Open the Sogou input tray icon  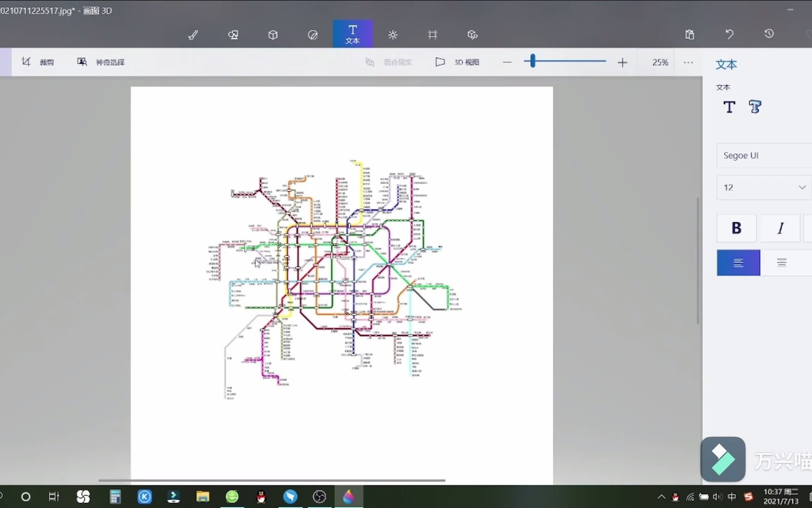749,497
